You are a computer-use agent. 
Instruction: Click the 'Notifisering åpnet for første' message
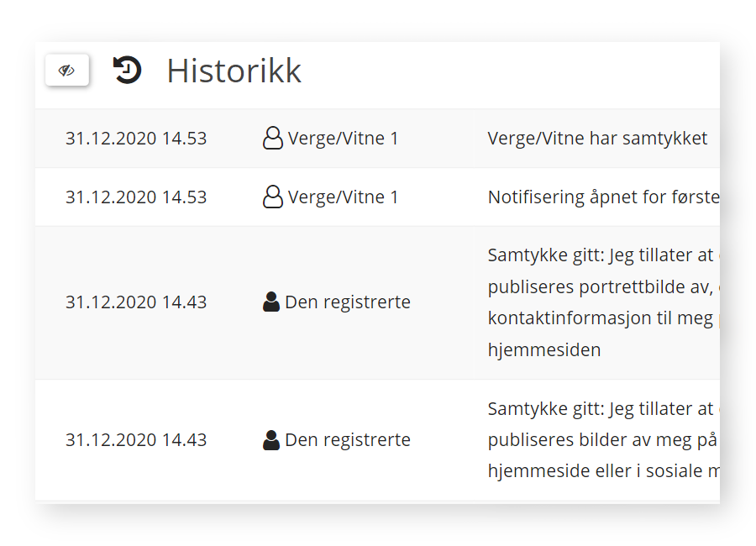point(604,197)
